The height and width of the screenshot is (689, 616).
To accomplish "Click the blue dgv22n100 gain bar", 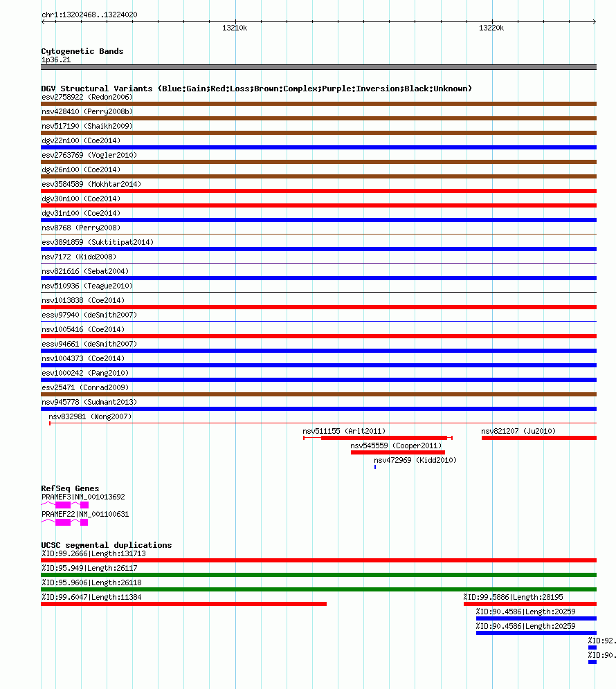I will coord(319,147).
